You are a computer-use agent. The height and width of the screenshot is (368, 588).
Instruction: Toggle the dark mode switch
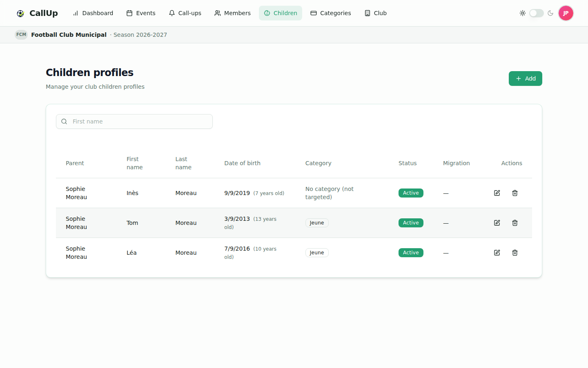537,13
